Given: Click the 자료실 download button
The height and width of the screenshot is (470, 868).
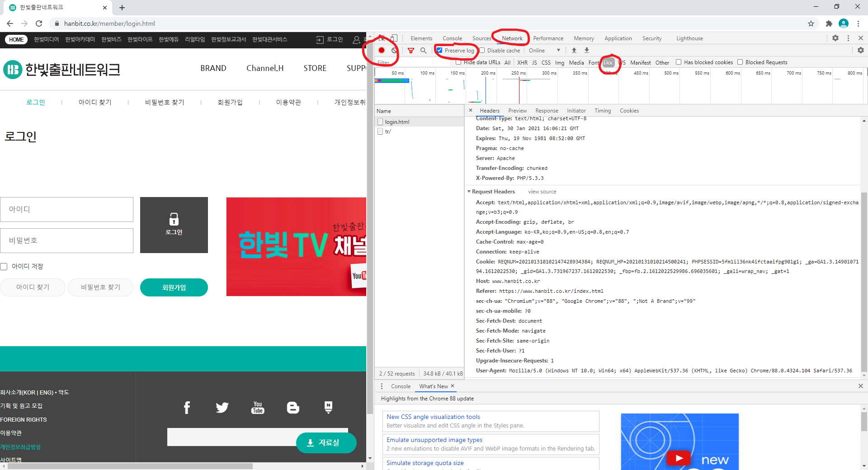Looking at the screenshot, I should [x=326, y=442].
